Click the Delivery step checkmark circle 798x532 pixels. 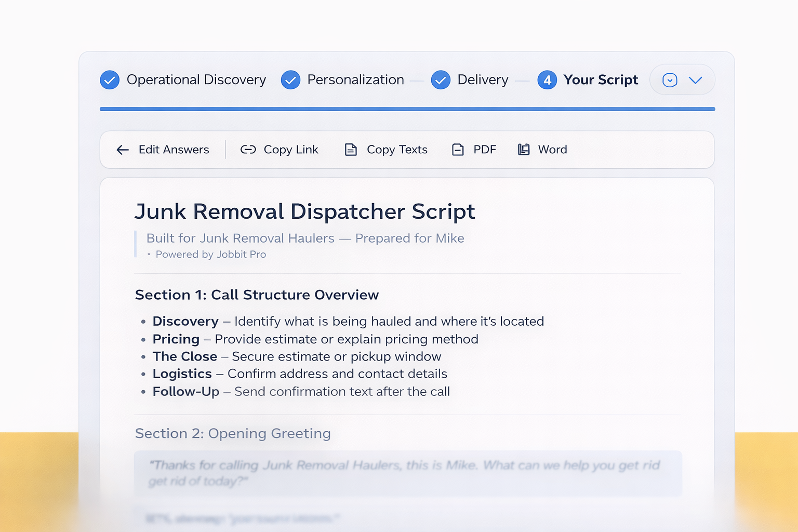coord(441,80)
